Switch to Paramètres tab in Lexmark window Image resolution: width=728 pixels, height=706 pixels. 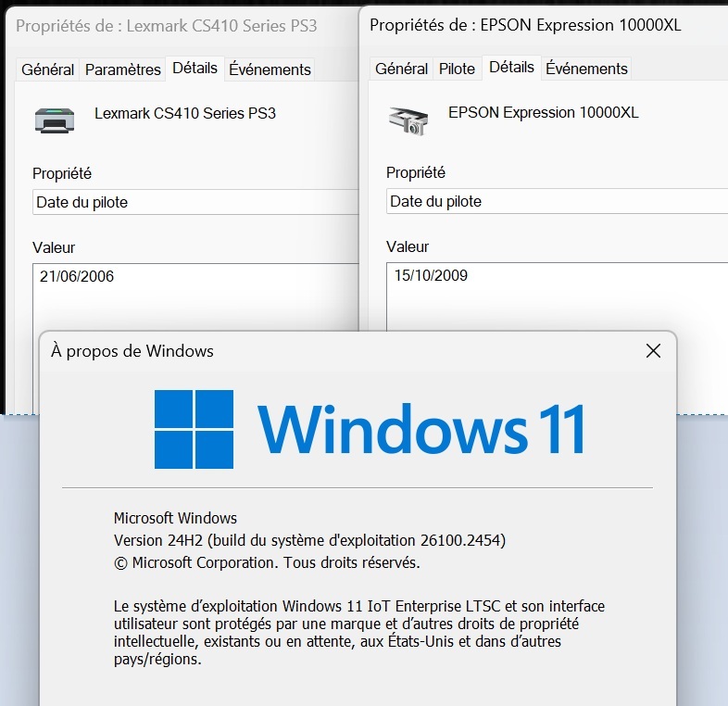tap(122, 69)
